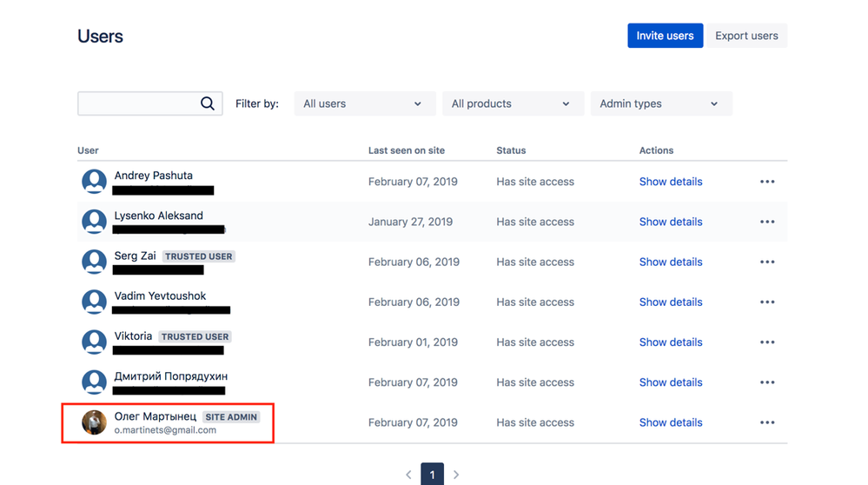The image size is (868, 485).
Task: Select page 1 in pagination
Action: tap(433, 474)
